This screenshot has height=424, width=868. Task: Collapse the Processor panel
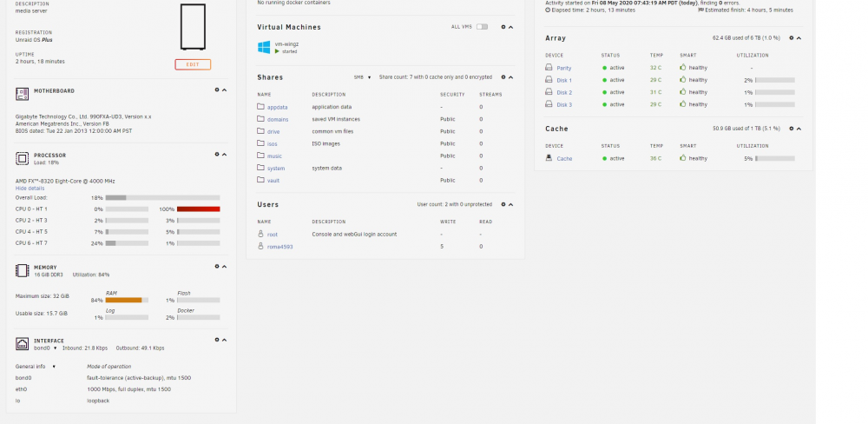tap(224, 154)
